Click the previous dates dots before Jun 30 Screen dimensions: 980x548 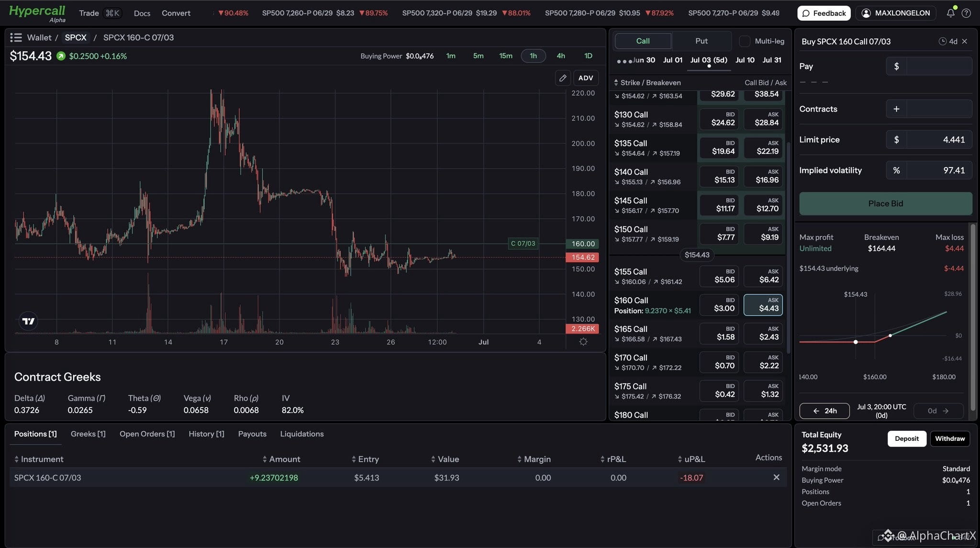[624, 61]
